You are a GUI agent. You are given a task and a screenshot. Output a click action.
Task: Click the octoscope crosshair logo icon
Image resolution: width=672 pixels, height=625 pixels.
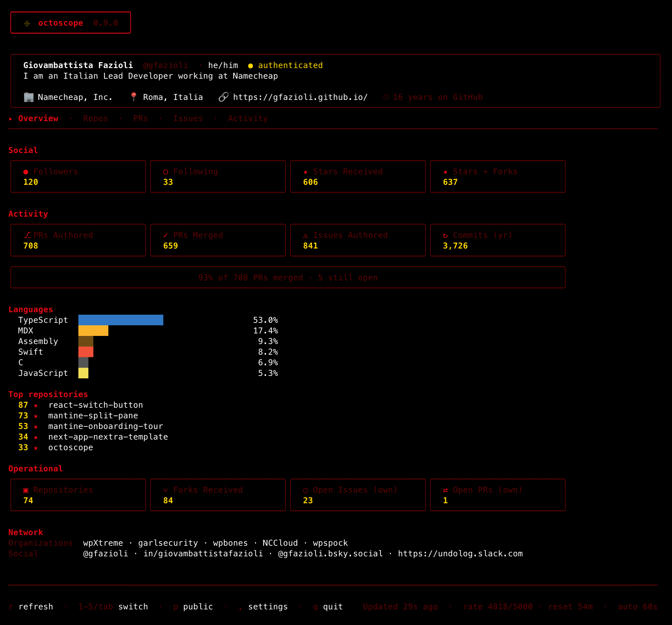click(27, 23)
